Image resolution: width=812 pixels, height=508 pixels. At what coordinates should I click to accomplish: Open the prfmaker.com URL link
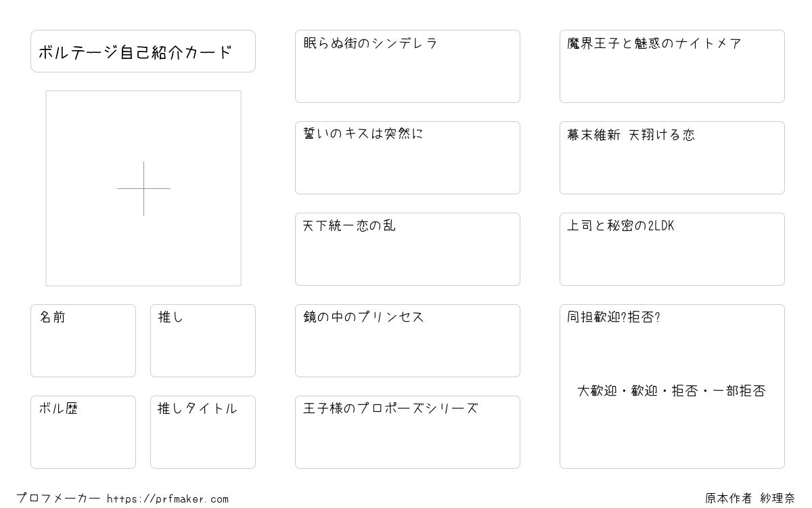pos(168,499)
